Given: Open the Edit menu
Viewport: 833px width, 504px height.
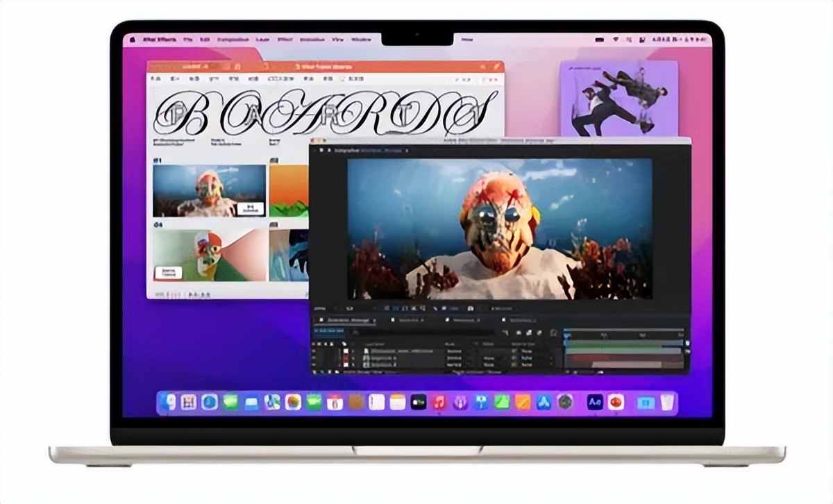Looking at the screenshot, I should tap(205, 40).
